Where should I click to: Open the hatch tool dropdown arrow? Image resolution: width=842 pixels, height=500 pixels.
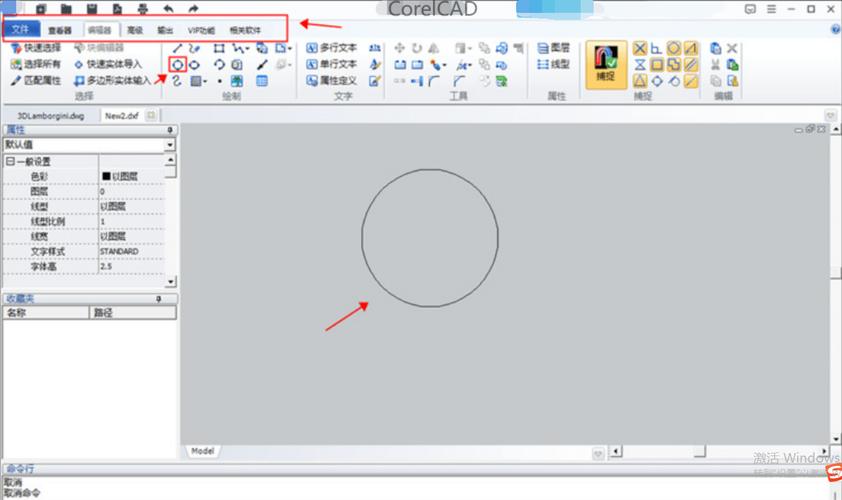[205, 82]
